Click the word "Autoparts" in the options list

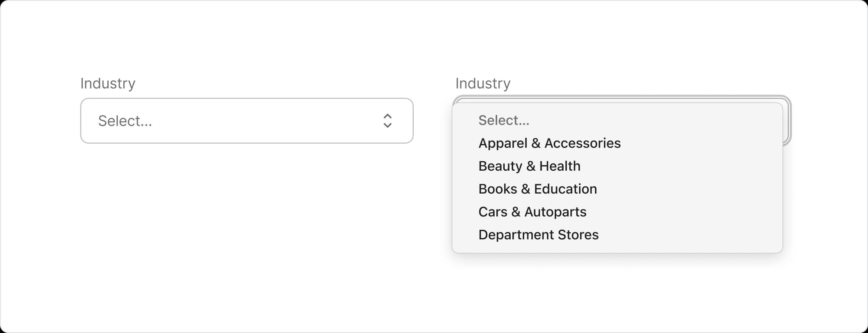[x=555, y=212]
